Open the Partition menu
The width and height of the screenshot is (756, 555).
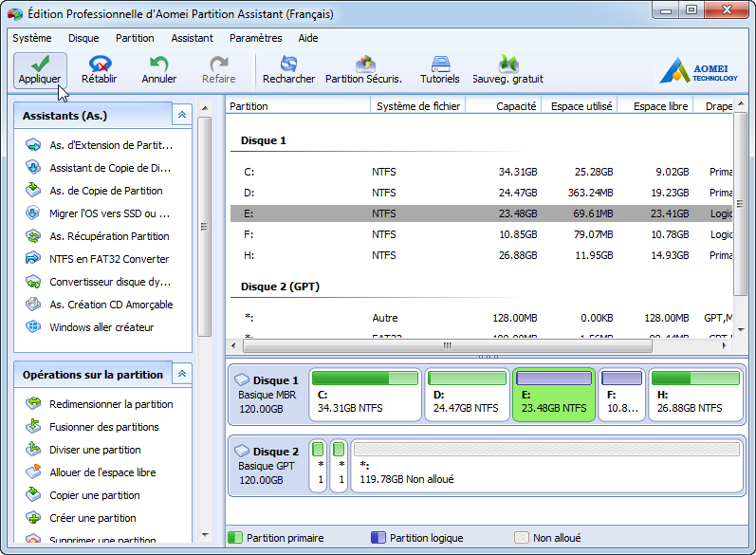pos(135,38)
